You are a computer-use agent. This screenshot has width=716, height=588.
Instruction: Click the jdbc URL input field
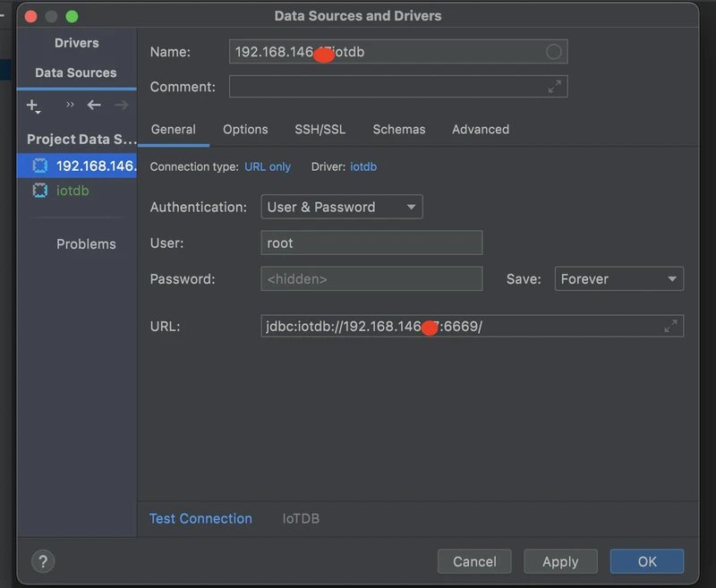(x=473, y=326)
